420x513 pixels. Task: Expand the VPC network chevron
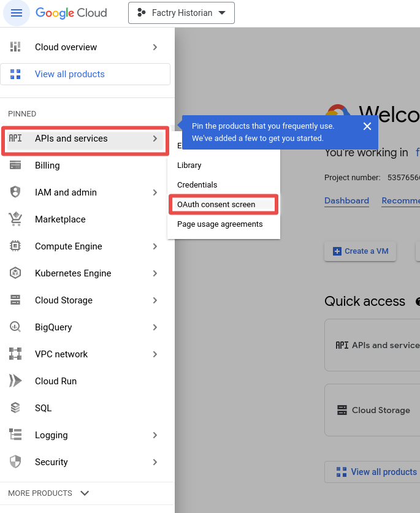pos(155,354)
